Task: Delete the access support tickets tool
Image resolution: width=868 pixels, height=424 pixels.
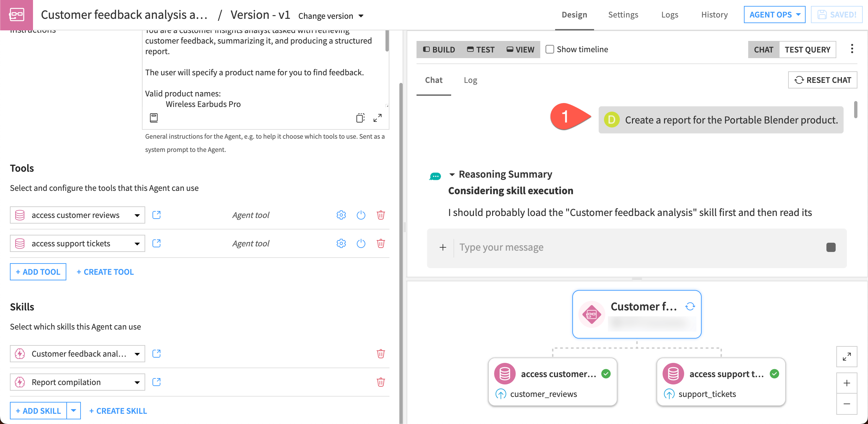Action: (381, 243)
